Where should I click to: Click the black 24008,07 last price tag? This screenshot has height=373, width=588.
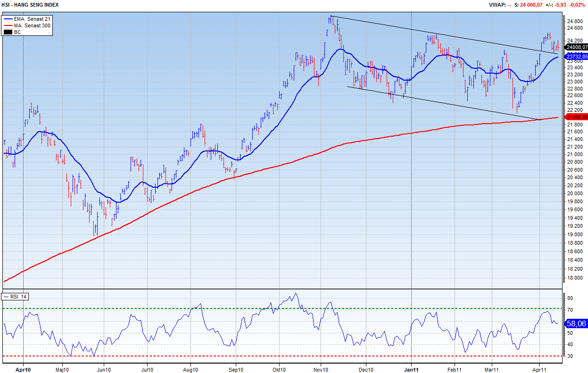click(576, 47)
